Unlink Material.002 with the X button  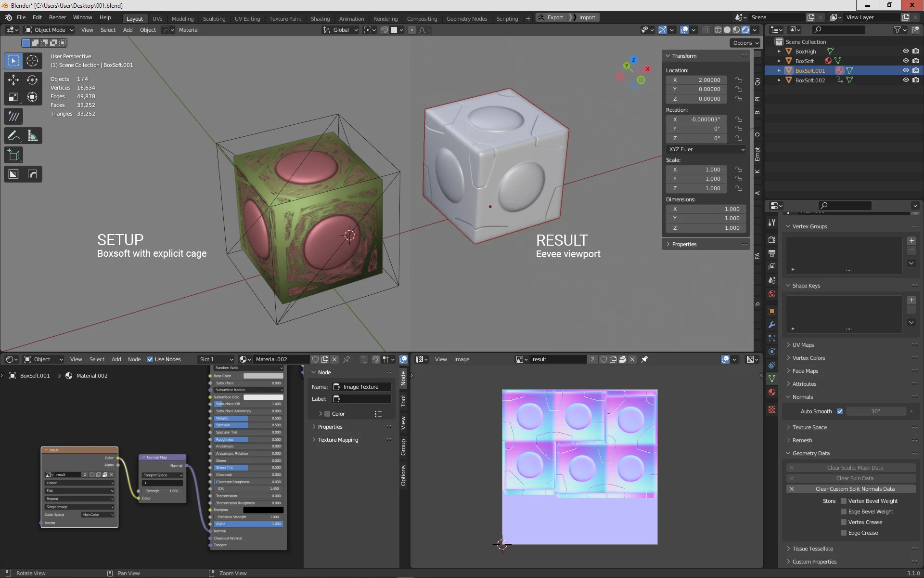click(x=334, y=359)
